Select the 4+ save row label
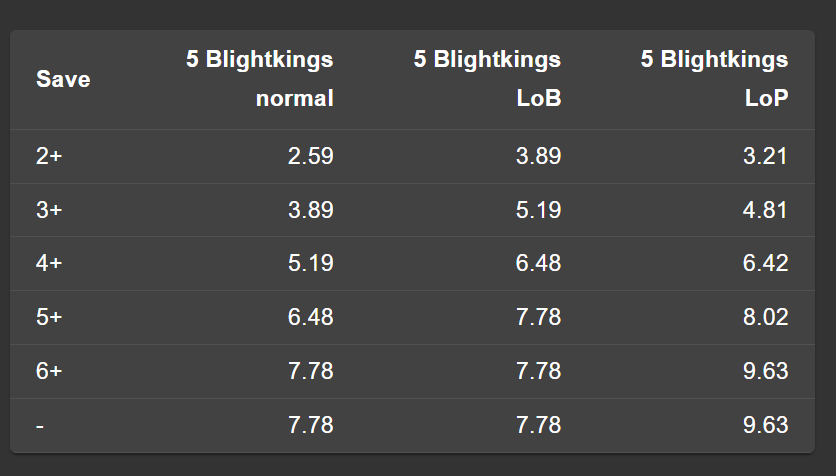Viewport: 836px width, 476px height. point(48,264)
